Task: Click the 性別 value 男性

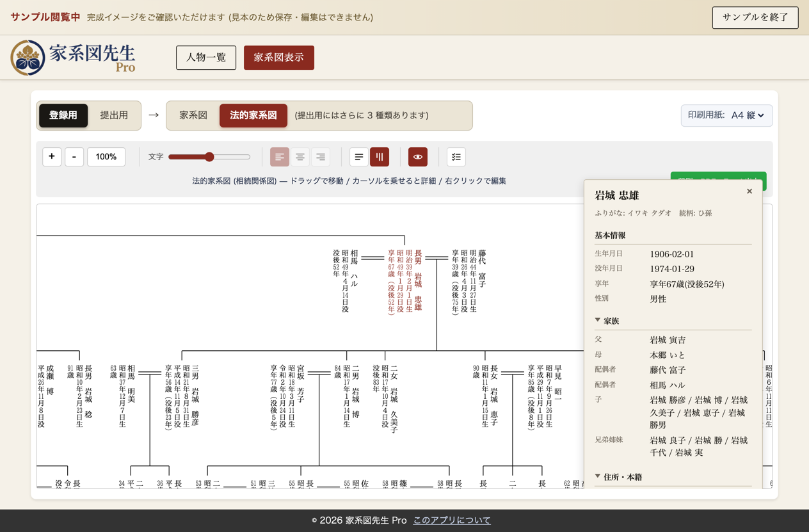Action: (658, 299)
